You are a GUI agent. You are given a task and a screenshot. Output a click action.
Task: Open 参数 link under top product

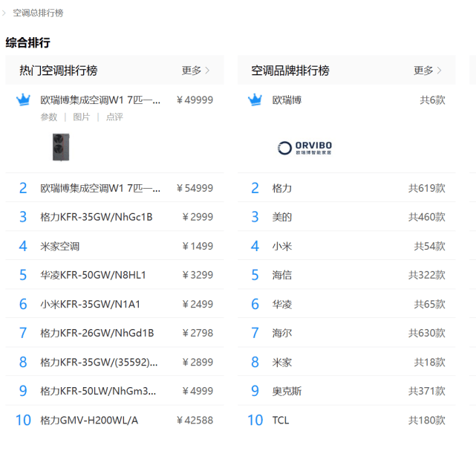pyautogui.click(x=48, y=117)
